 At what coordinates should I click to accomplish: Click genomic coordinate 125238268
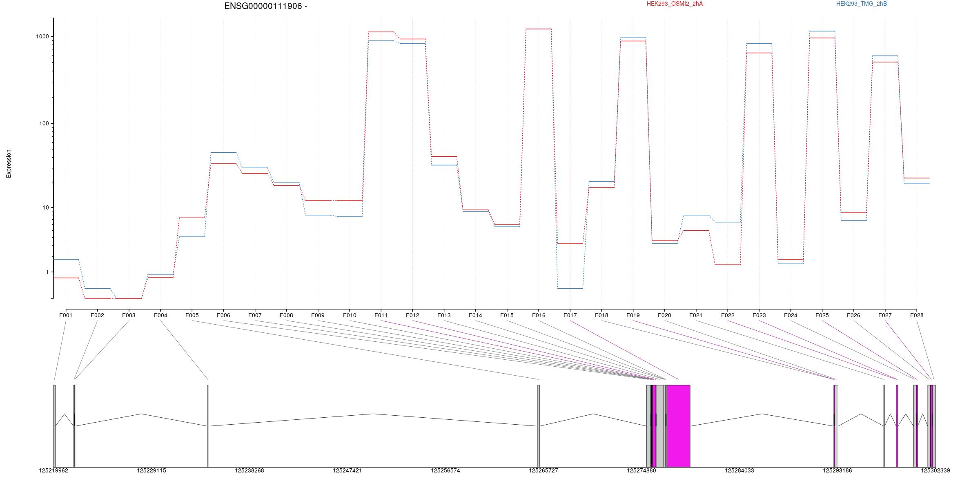[x=249, y=470]
